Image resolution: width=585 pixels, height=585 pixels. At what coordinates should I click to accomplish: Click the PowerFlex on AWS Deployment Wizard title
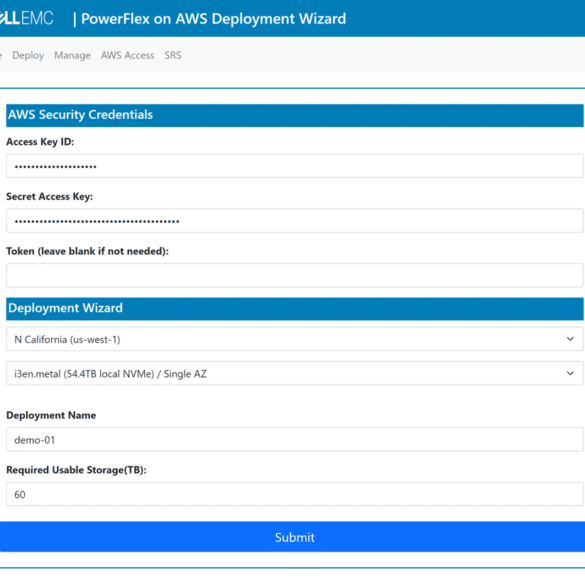[x=213, y=19]
